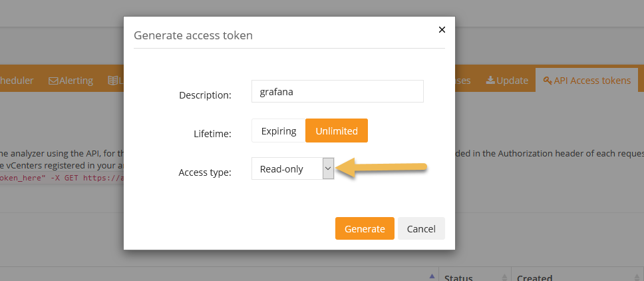This screenshot has height=281, width=644.
Task: Open the Alerting tab
Action: 71,81
